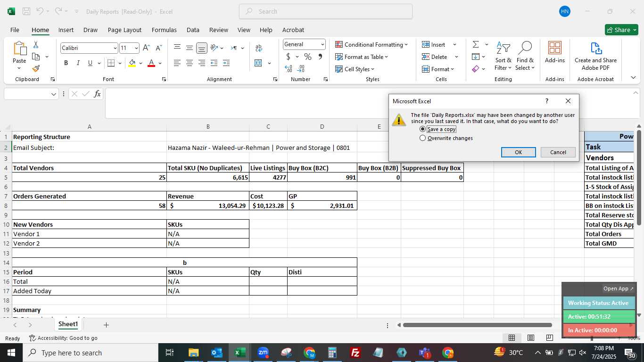Switch to the Data tab

coord(193,30)
